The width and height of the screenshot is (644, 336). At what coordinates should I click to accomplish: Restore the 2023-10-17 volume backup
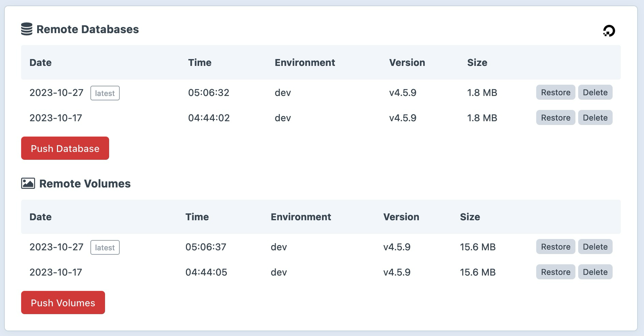tap(555, 272)
